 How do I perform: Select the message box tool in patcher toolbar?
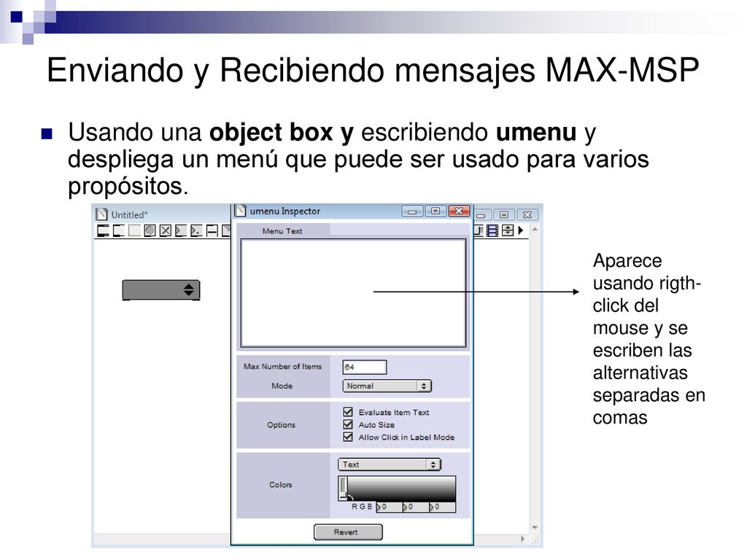[119, 231]
